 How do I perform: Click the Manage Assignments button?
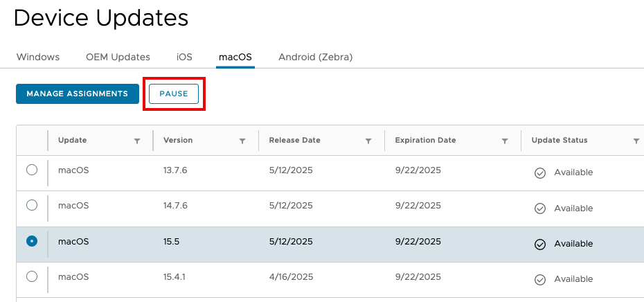tap(78, 94)
